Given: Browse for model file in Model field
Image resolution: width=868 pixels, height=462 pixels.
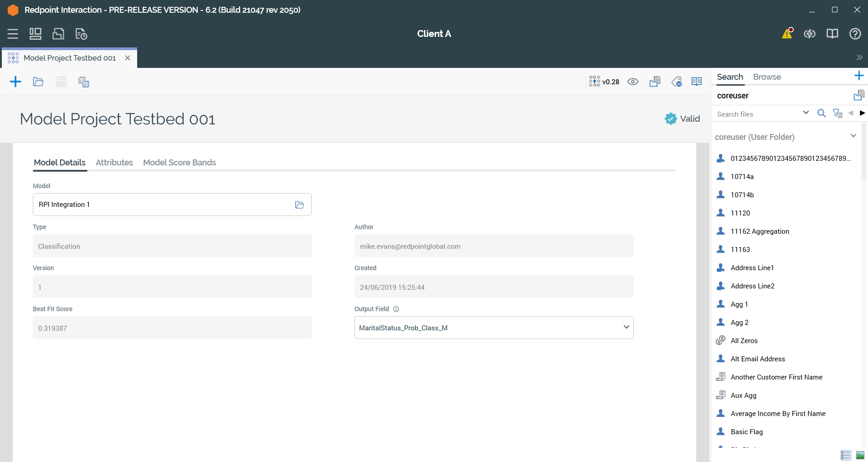Looking at the screenshot, I should (299, 205).
